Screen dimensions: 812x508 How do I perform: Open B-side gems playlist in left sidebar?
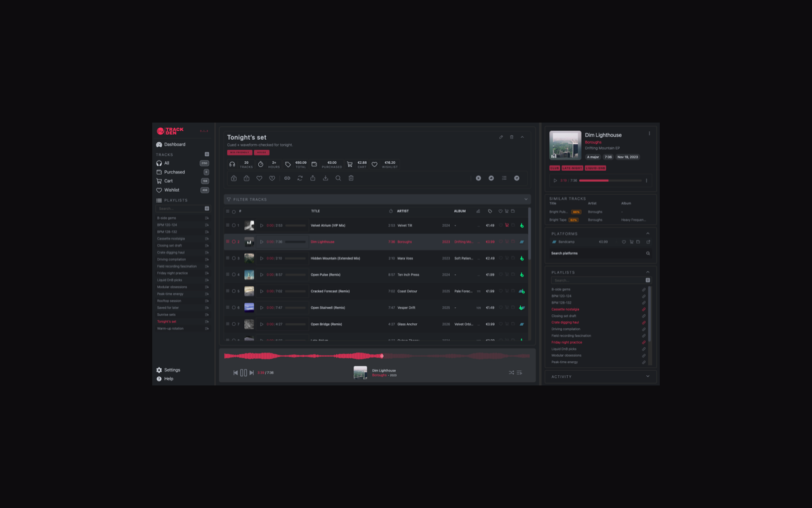[183, 218]
